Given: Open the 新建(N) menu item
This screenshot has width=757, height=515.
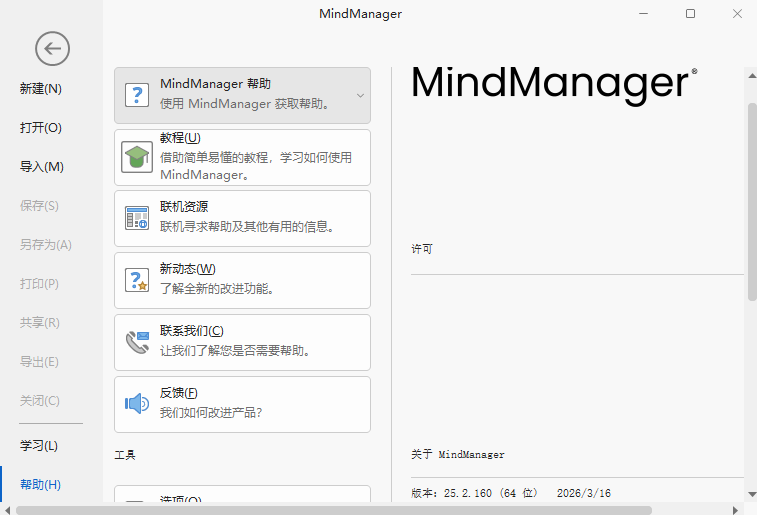Looking at the screenshot, I should 41,89.
